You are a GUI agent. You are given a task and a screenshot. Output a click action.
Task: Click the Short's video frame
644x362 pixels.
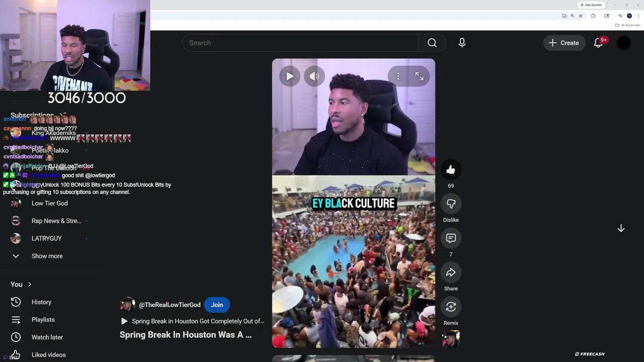tap(354, 203)
